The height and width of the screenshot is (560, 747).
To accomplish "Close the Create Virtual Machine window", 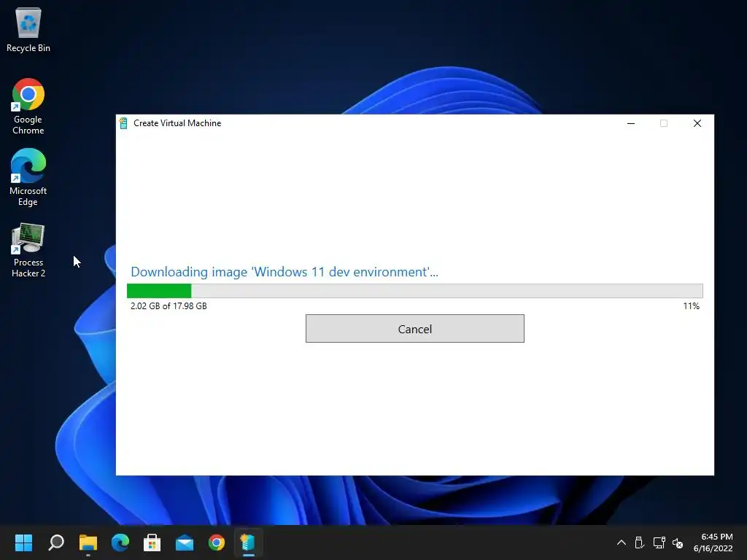I will (697, 123).
